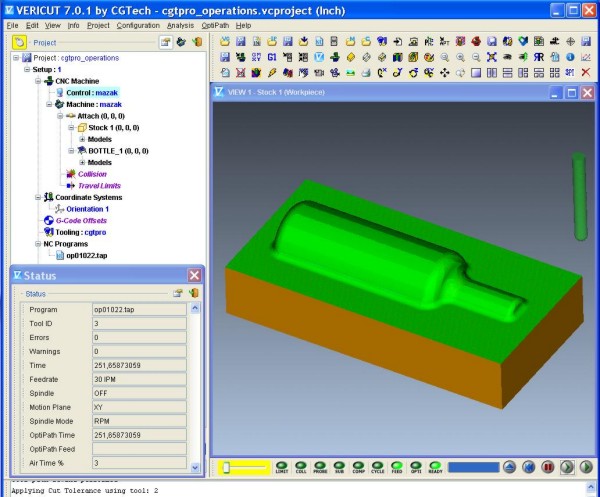Collapse the Attach (0, 0, 0) node
This screenshot has width=600, height=497.
(x=60, y=116)
